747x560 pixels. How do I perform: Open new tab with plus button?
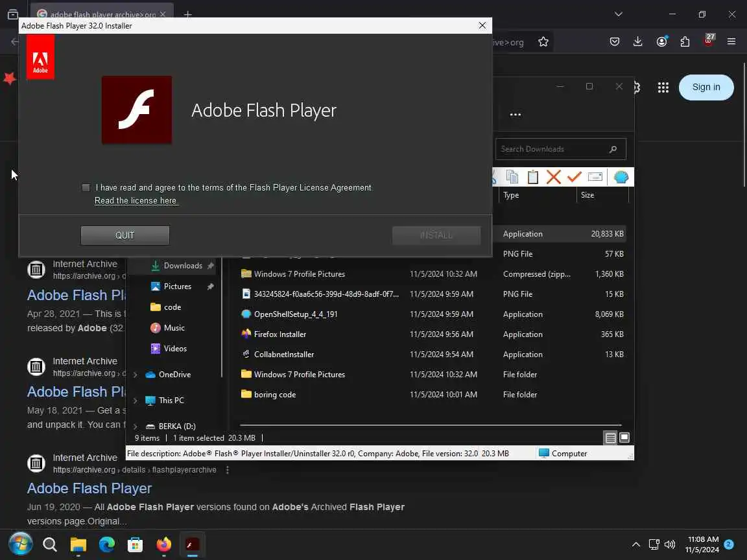tap(187, 14)
